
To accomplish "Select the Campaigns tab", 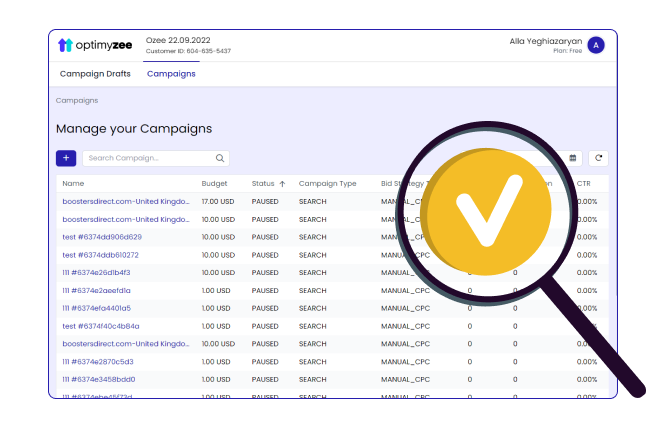I will point(171,74).
